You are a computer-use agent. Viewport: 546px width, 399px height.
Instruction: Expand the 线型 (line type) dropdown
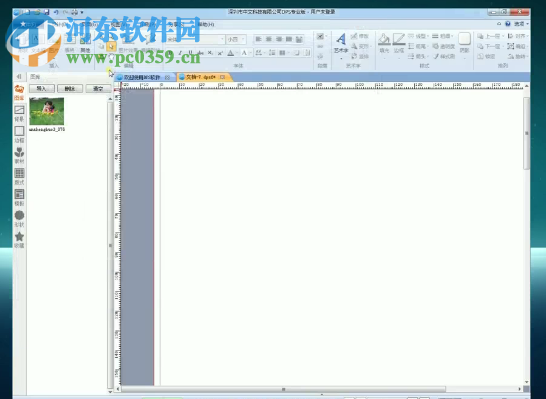click(x=427, y=36)
